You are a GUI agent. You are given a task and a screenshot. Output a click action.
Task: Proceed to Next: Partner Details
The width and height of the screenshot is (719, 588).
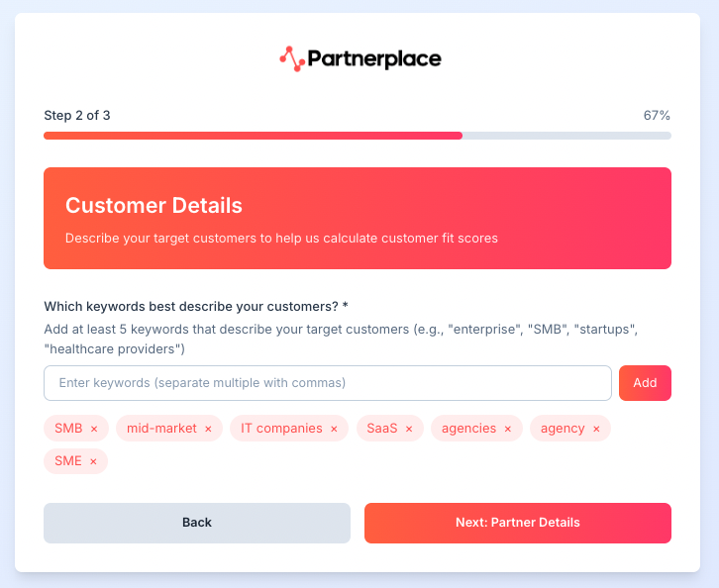tap(517, 523)
